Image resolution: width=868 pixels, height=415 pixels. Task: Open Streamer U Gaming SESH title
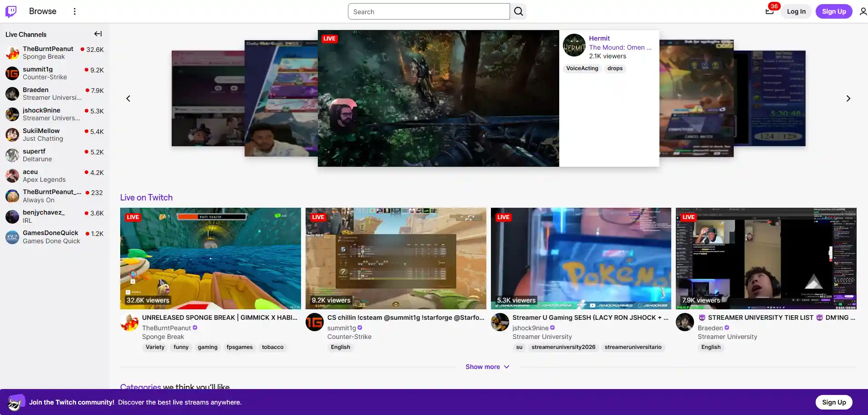pyautogui.click(x=590, y=318)
